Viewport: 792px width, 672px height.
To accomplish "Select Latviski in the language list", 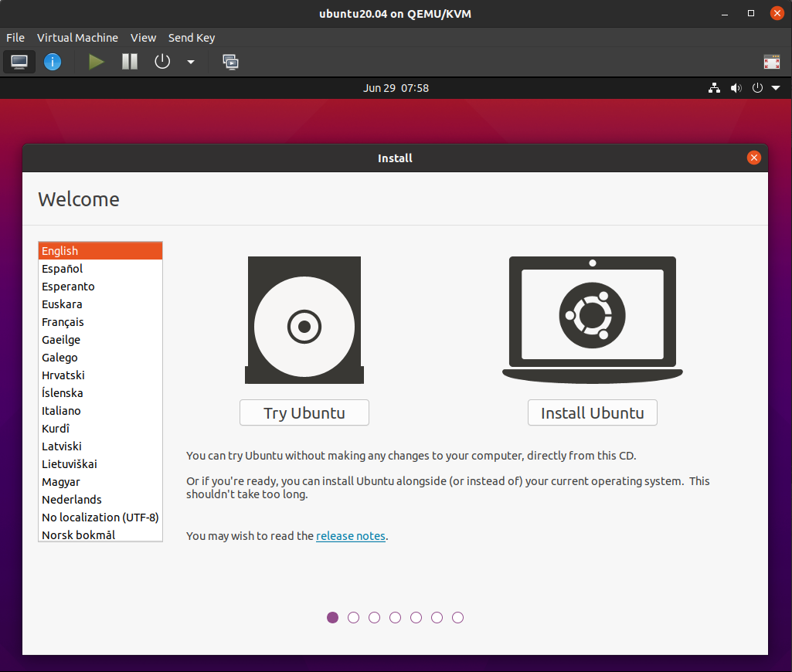I will pos(100,446).
